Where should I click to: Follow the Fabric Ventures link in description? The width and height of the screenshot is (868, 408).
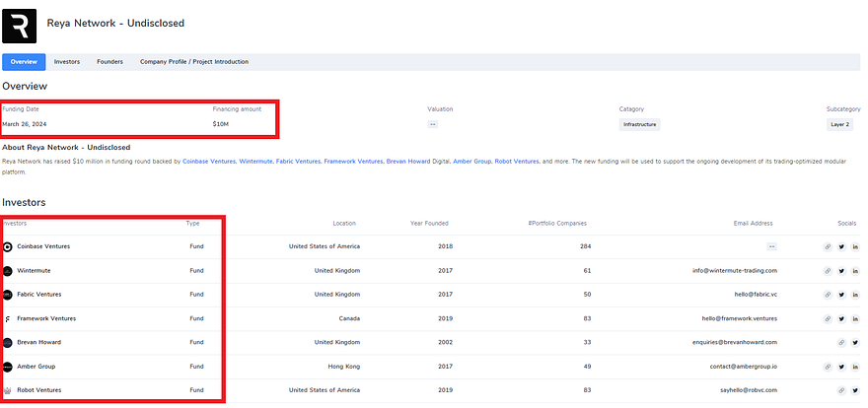[x=298, y=162]
